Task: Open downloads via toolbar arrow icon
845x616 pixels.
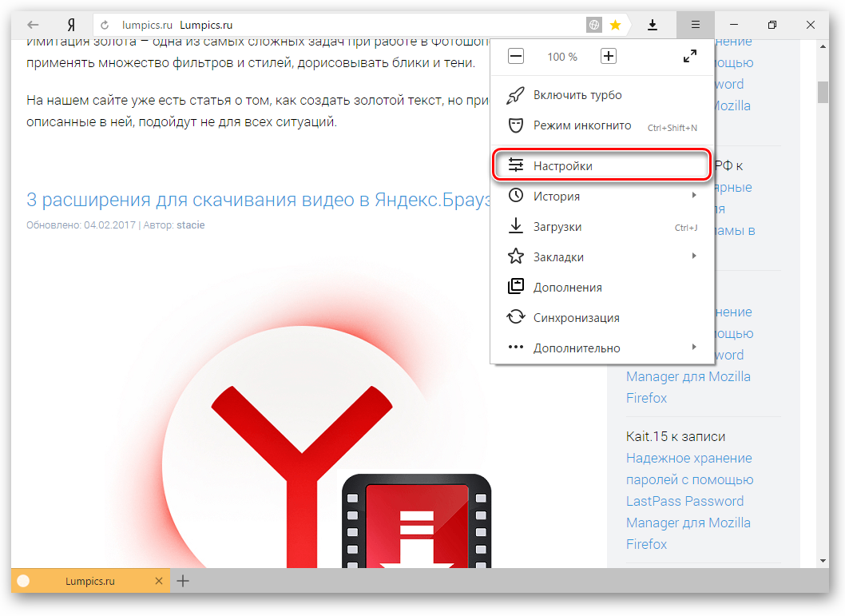Action: (653, 26)
